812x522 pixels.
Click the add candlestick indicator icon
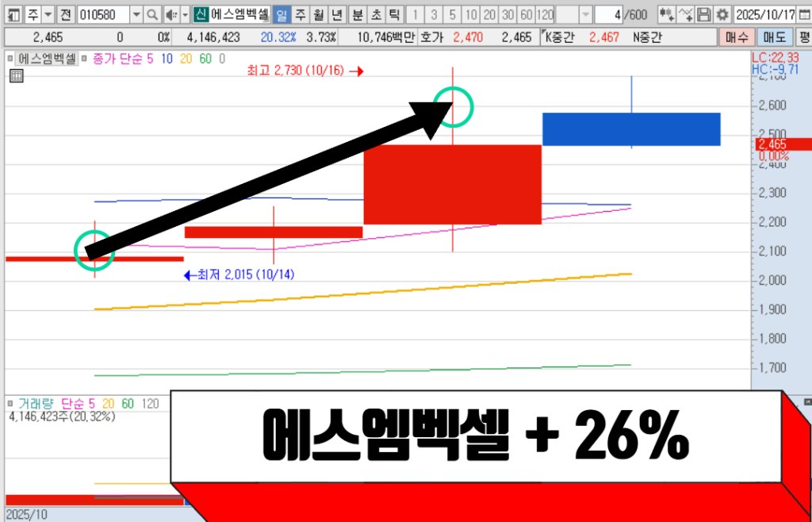667,15
